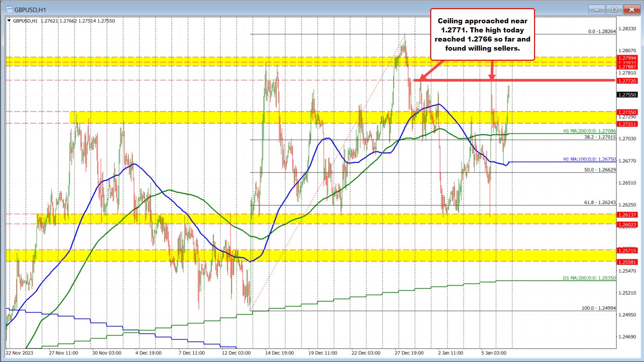Restore the chart window size
This screenshot has width=644, height=362.
(613, 9)
